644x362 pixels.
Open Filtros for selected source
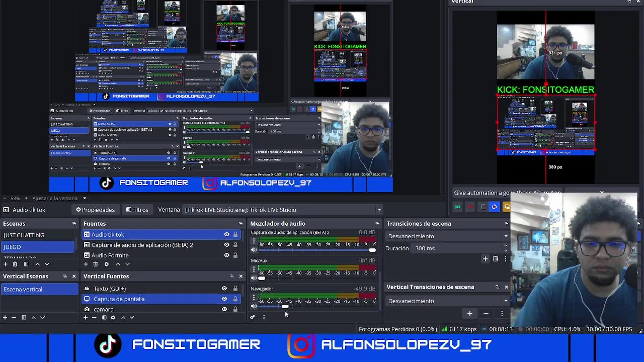coord(137,210)
